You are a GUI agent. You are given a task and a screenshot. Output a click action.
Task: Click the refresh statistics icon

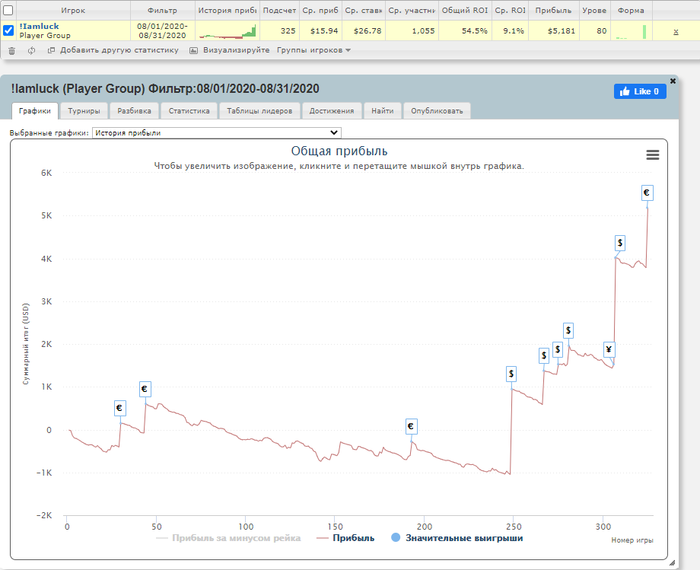31,50
